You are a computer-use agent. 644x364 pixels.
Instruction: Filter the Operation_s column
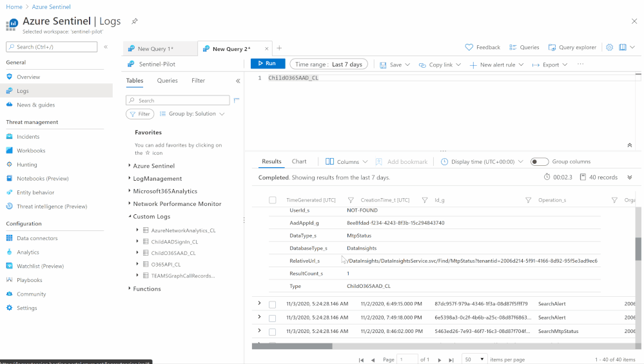coord(614,200)
